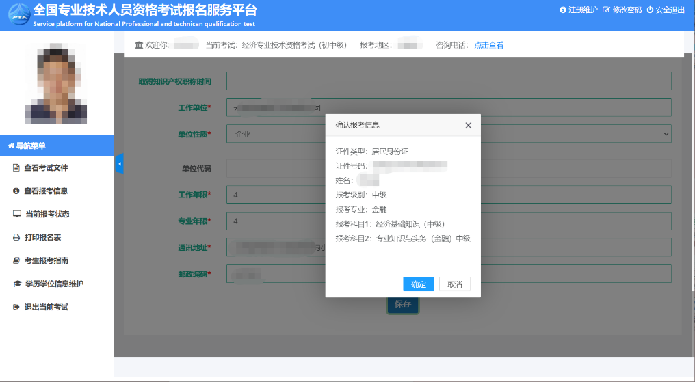The image size is (695, 383).
Task: Click the 注册维护 icon in top bar
Action: point(563,10)
